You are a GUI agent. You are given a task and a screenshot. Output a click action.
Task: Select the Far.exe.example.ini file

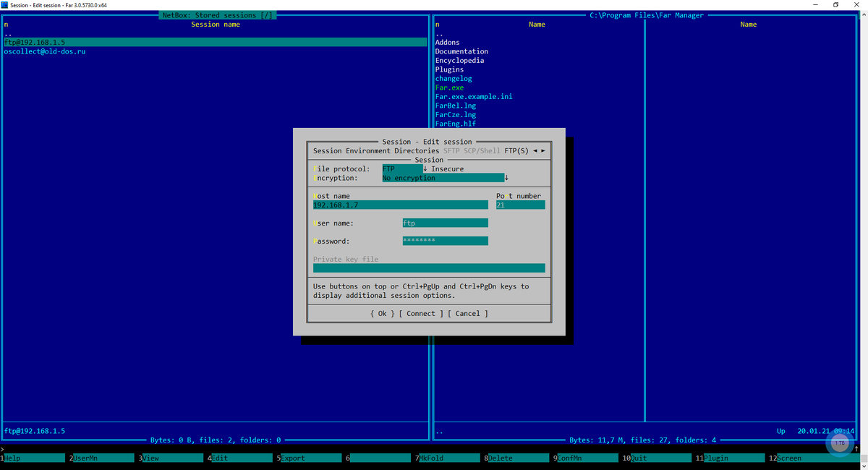click(474, 97)
